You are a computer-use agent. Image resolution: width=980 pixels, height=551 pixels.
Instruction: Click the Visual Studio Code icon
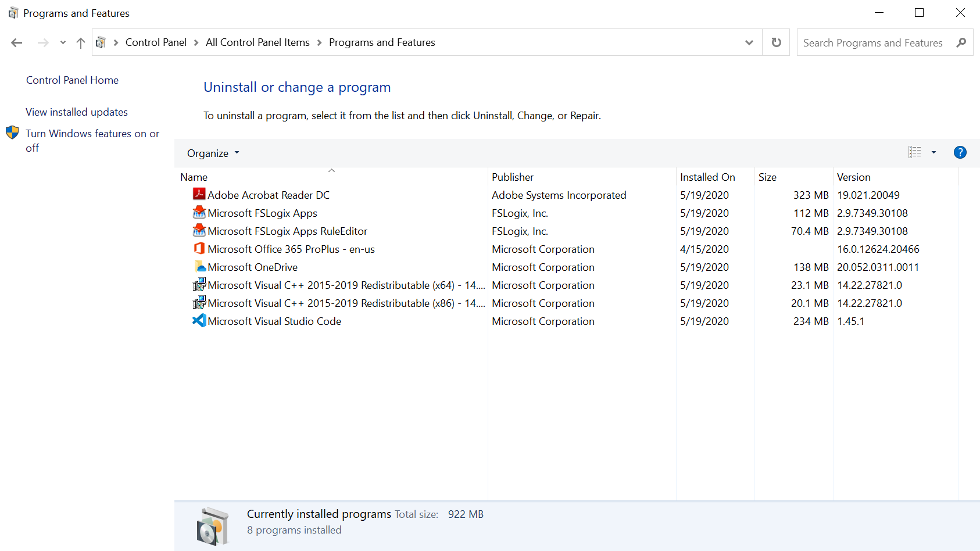point(199,320)
